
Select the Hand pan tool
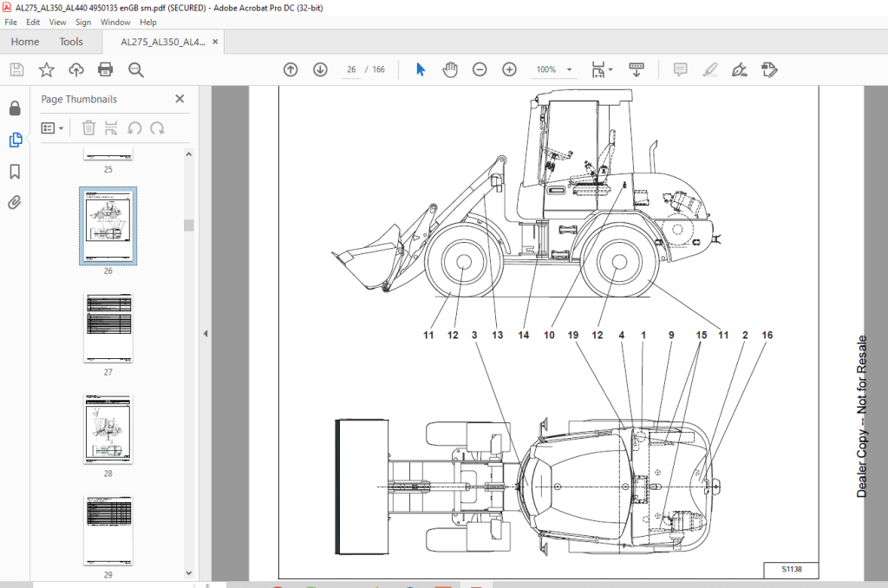tap(450, 69)
